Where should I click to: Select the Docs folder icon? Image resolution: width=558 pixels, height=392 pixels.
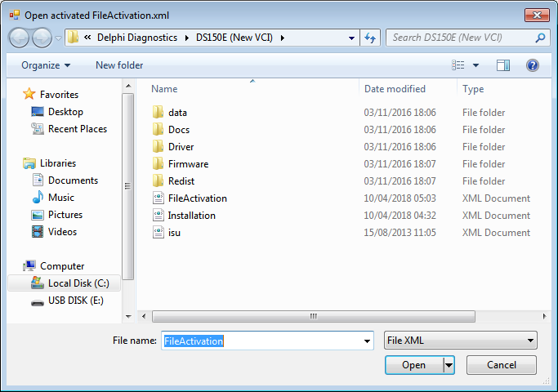158,129
